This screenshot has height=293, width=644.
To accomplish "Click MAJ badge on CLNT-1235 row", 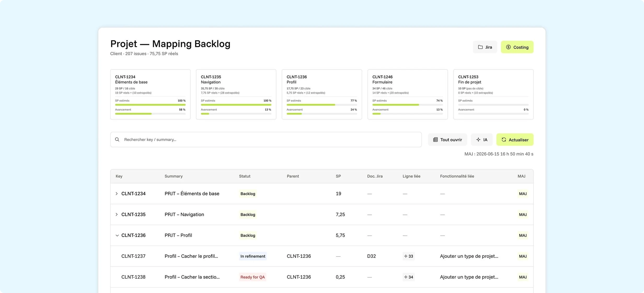I will pyautogui.click(x=523, y=215).
